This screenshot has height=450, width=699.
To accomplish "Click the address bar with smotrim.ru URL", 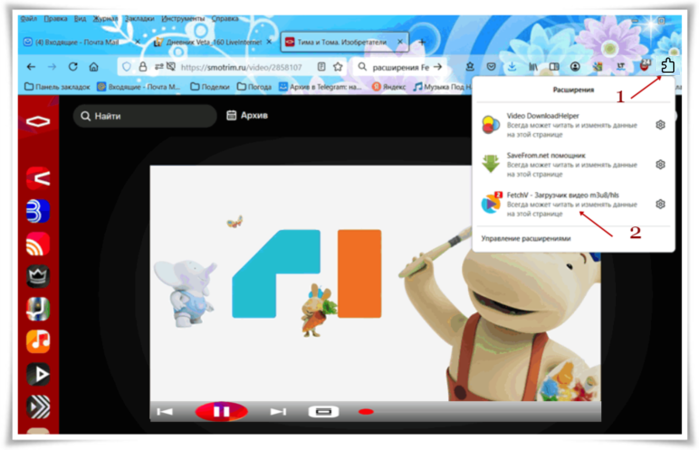I will [x=241, y=67].
